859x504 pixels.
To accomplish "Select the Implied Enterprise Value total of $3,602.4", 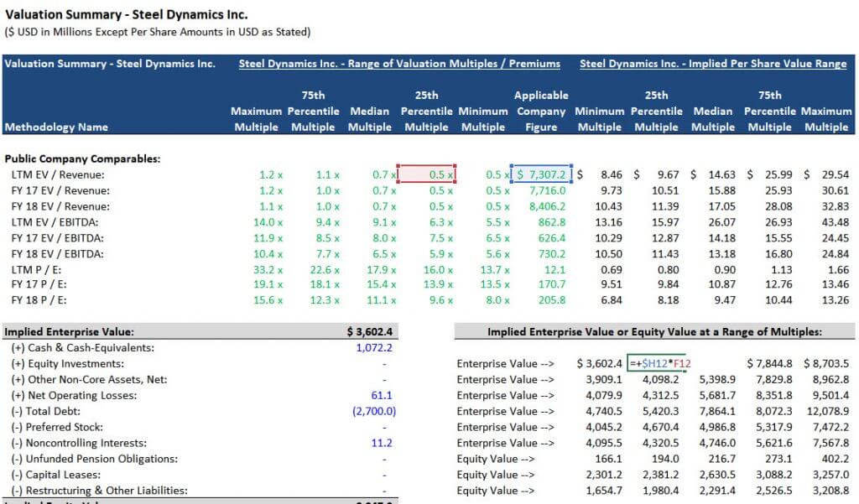I will [369, 330].
